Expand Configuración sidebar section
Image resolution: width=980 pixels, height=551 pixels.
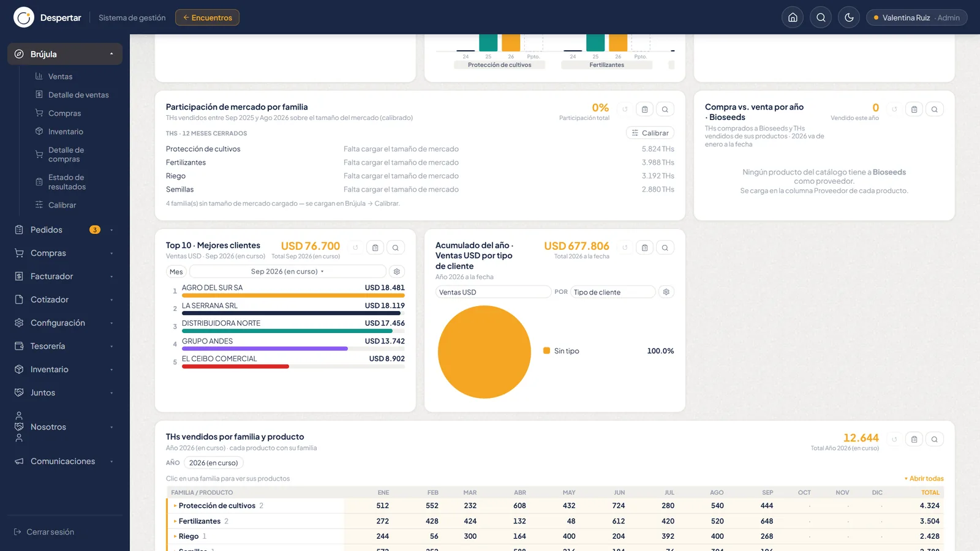point(65,323)
